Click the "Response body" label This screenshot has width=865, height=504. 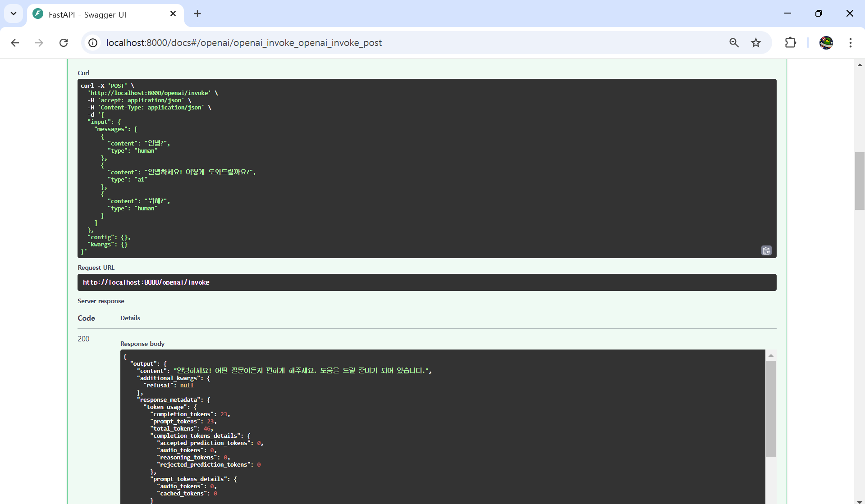pos(142,344)
